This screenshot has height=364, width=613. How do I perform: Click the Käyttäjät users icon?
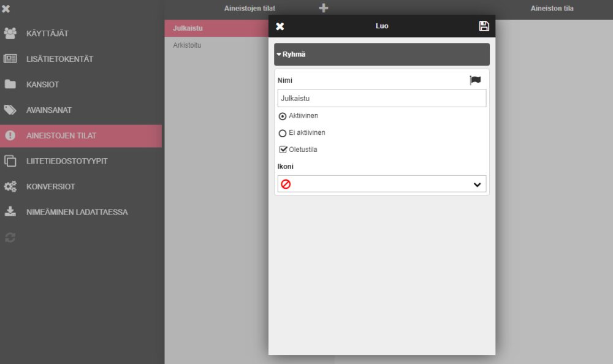pos(10,33)
